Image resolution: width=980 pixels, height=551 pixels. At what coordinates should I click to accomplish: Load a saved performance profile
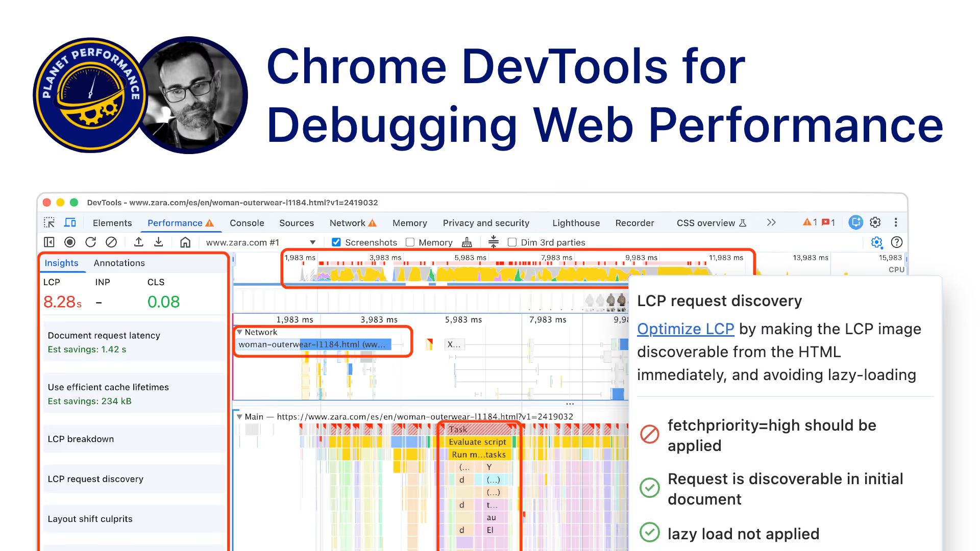click(138, 242)
